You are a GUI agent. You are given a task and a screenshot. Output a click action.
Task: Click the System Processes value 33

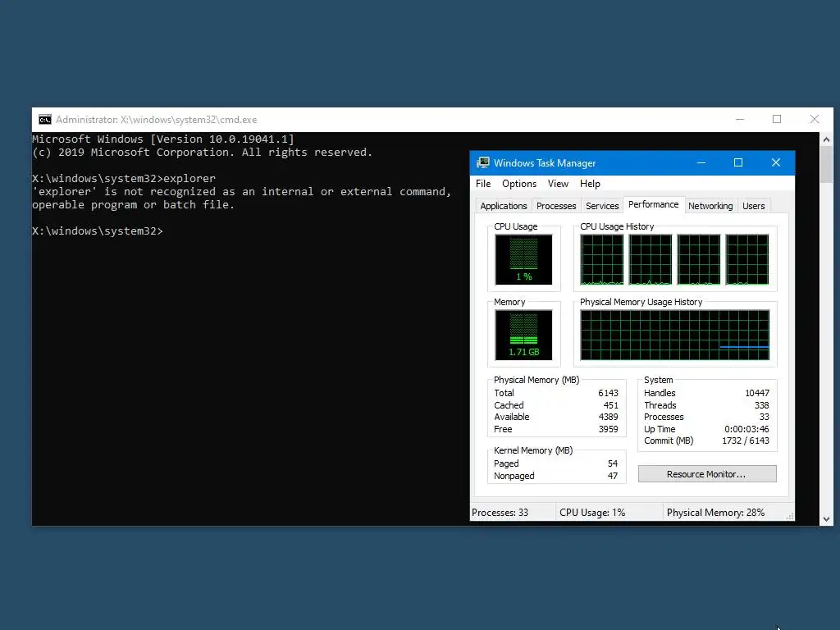764,417
